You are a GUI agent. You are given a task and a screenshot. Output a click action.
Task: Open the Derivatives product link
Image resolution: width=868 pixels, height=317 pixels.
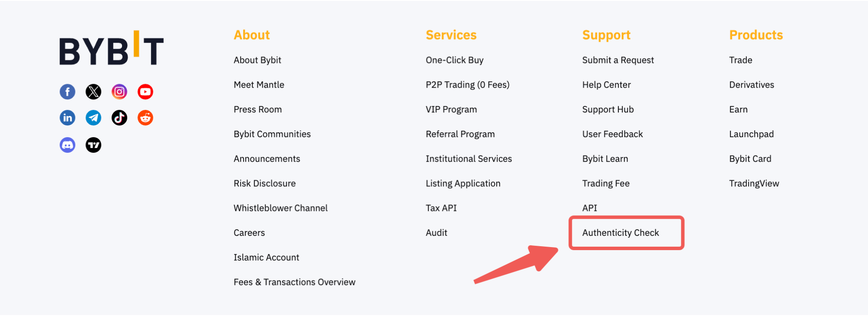(751, 85)
